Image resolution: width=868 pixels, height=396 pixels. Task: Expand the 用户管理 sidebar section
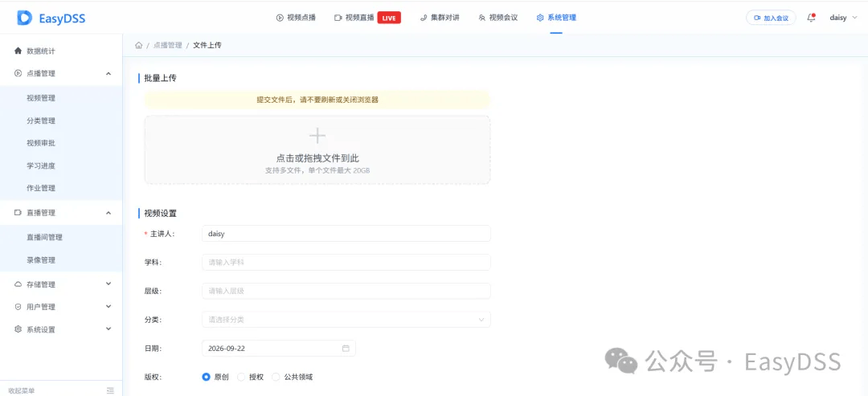point(61,306)
